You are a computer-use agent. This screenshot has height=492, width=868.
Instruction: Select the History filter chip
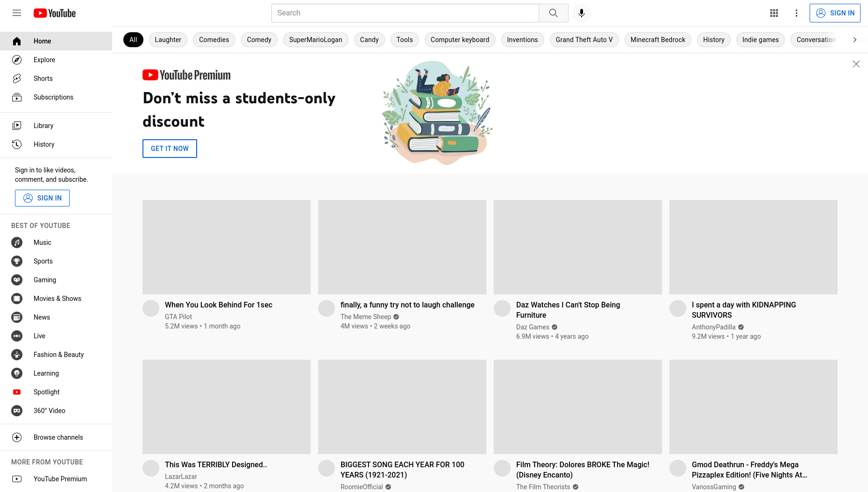[714, 40]
